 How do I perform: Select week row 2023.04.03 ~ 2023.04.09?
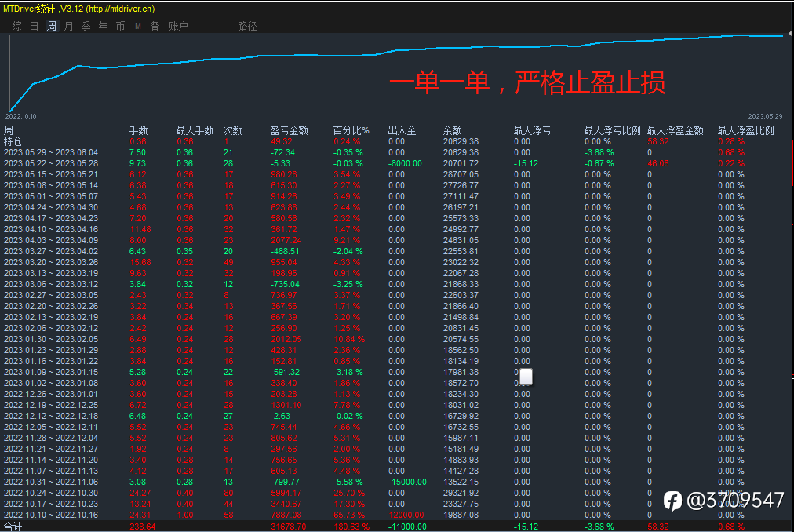pyautogui.click(x=397, y=240)
